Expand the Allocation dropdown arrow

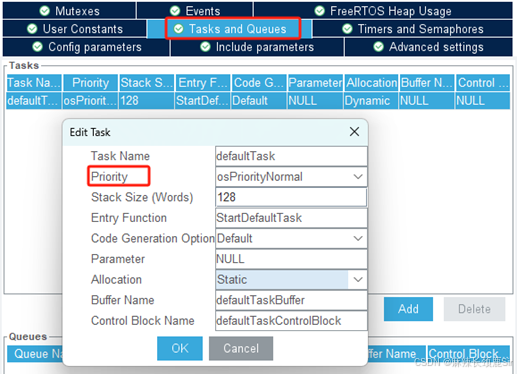pyautogui.click(x=358, y=279)
